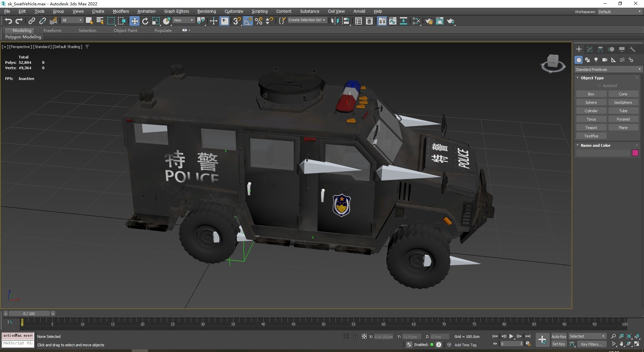Image resolution: width=644 pixels, height=352 pixels.
Task: Click the pink object color swatch
Action: point(635,153)
